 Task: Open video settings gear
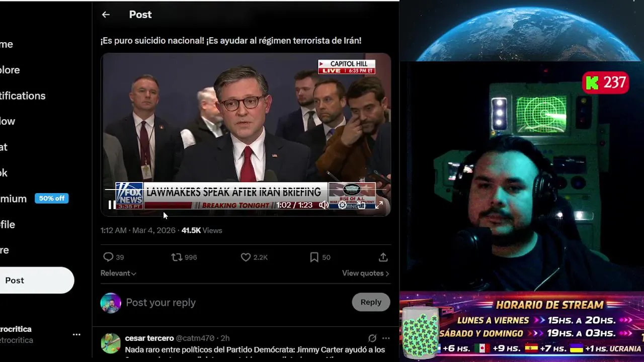[342, 205]
